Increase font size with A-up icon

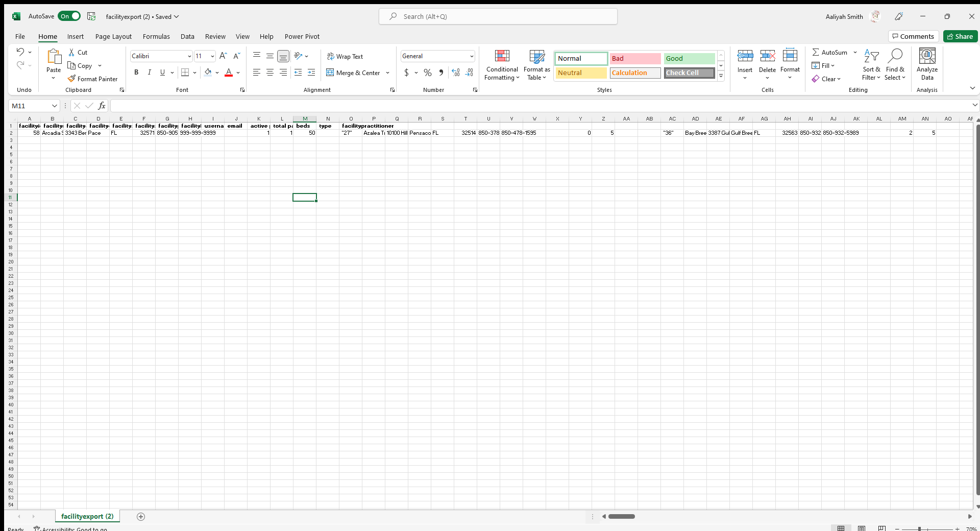point(223,56)
